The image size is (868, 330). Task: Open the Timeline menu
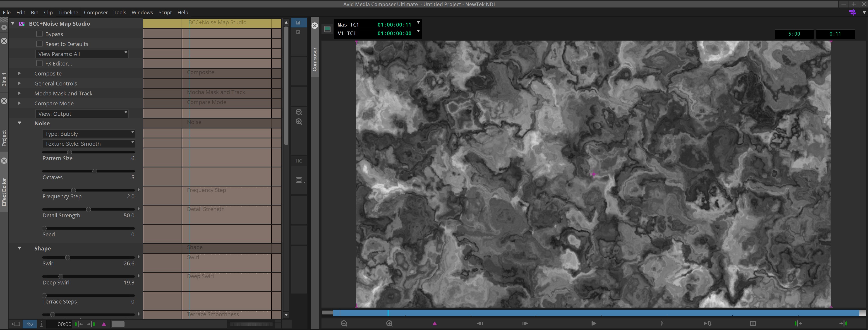tap(68, 12)
